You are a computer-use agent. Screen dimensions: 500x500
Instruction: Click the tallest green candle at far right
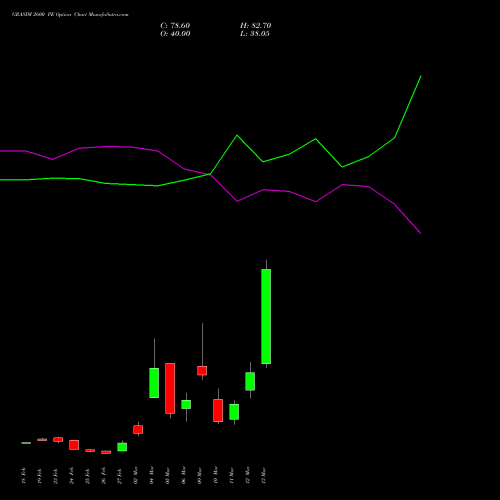[x=266, y=316]
